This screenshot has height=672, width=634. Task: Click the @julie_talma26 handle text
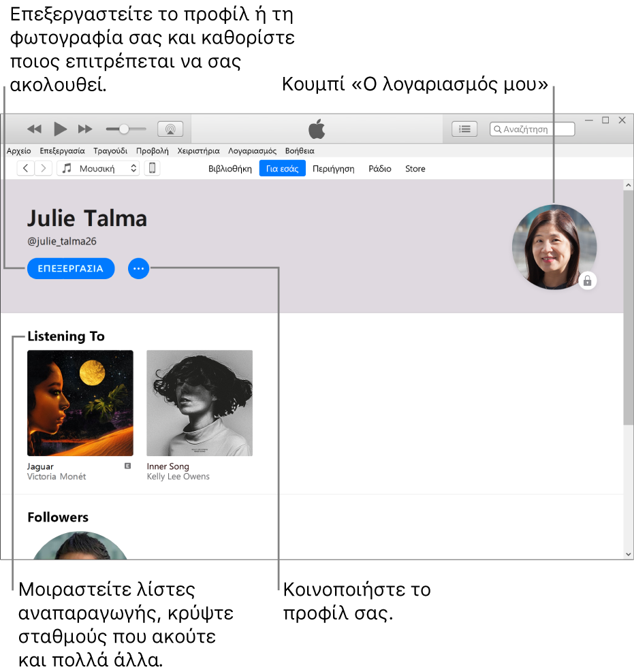[62, 241]
